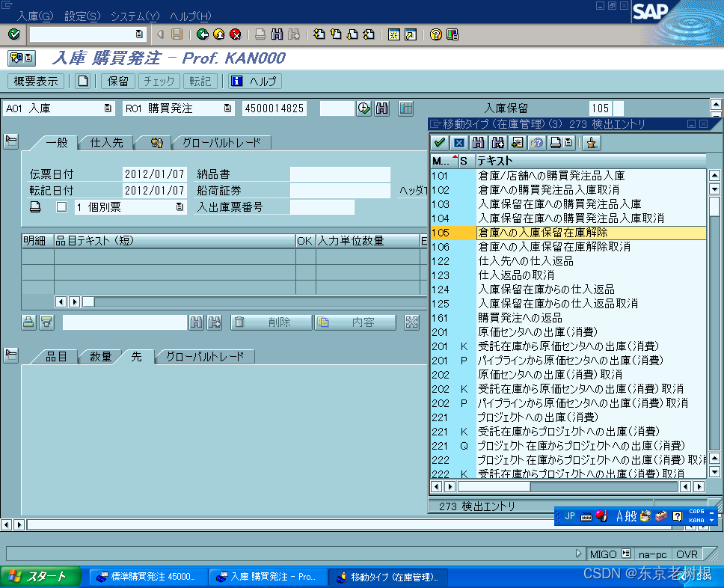Switch to 標準購買発注 45000 taskbar window
The image size is (724, 588).
[148, 577]
